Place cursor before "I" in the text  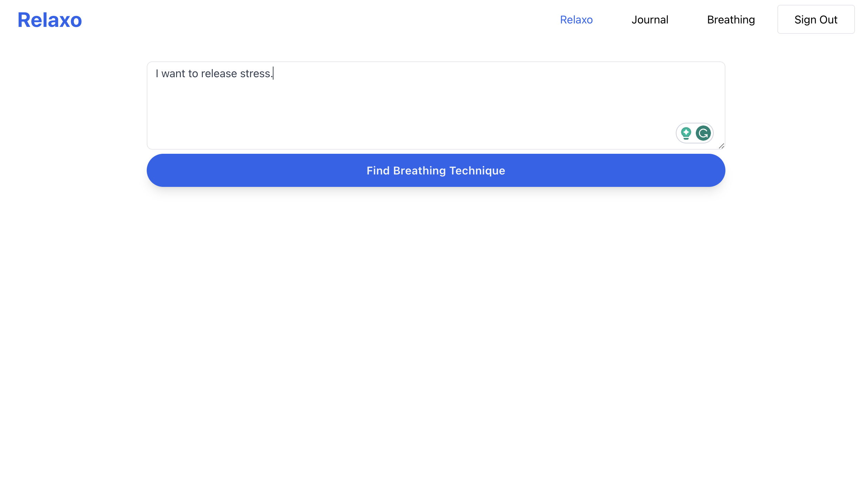[156, 73]
